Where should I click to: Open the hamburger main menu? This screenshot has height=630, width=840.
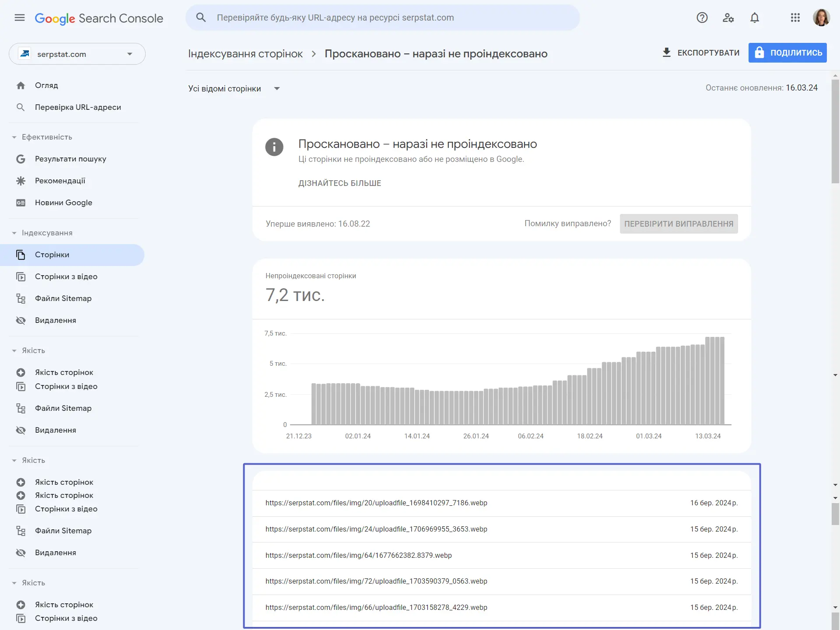(x=20, y=18)
